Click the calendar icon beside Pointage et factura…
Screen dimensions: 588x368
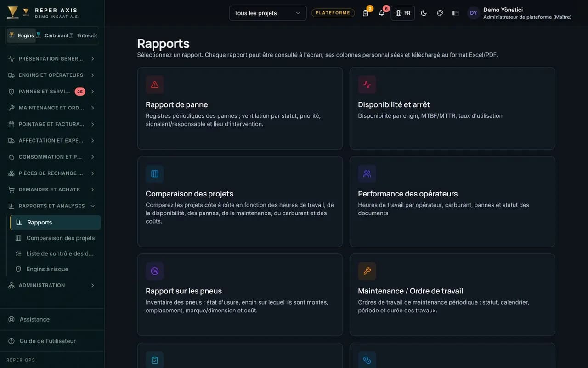[x=11, y=124]
